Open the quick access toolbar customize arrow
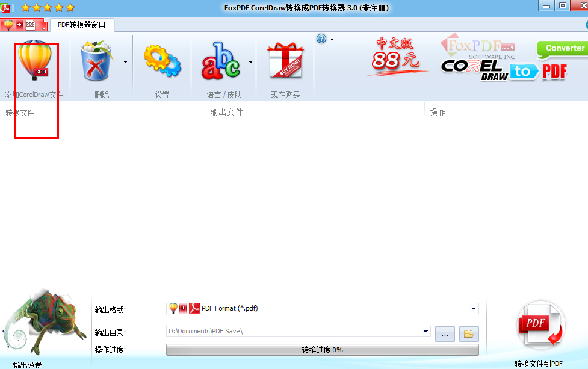588x369 pixels. click(x=43, y=28)
